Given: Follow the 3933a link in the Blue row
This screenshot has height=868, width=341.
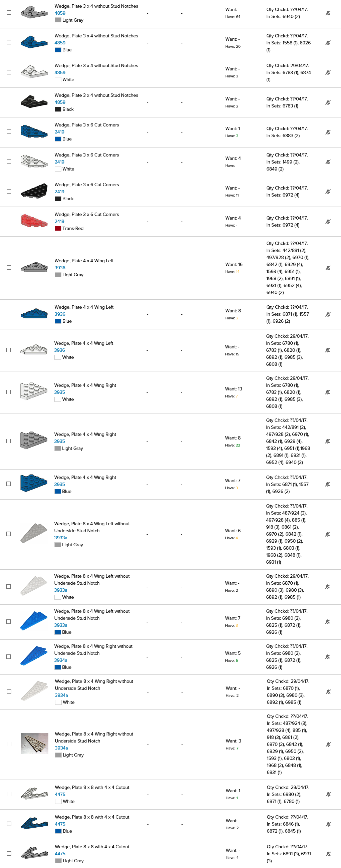Looking at the screenshot, I should click(61, 625).
